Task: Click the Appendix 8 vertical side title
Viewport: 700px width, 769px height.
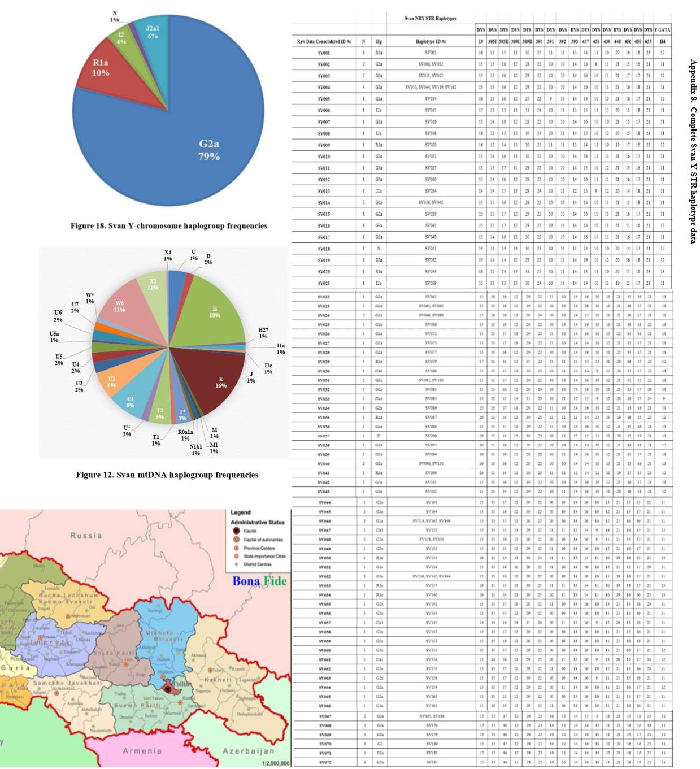Action: [693, 151]
